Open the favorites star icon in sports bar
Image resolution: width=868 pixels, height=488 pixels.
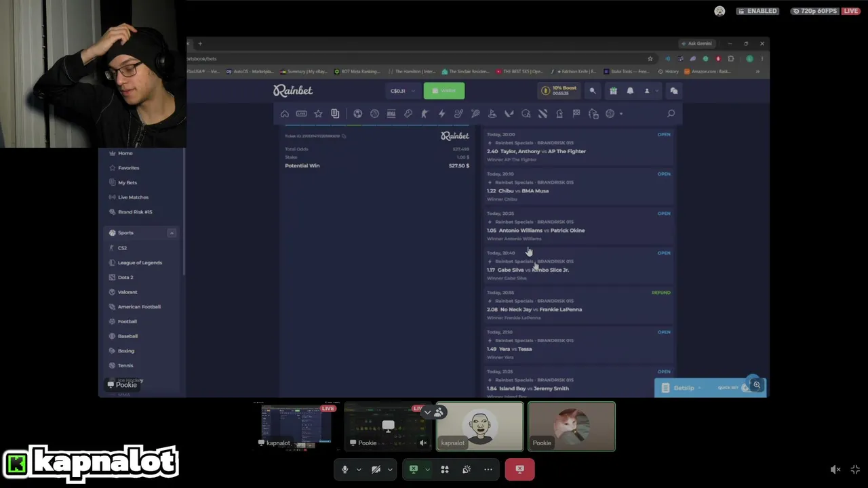[318, 114]
